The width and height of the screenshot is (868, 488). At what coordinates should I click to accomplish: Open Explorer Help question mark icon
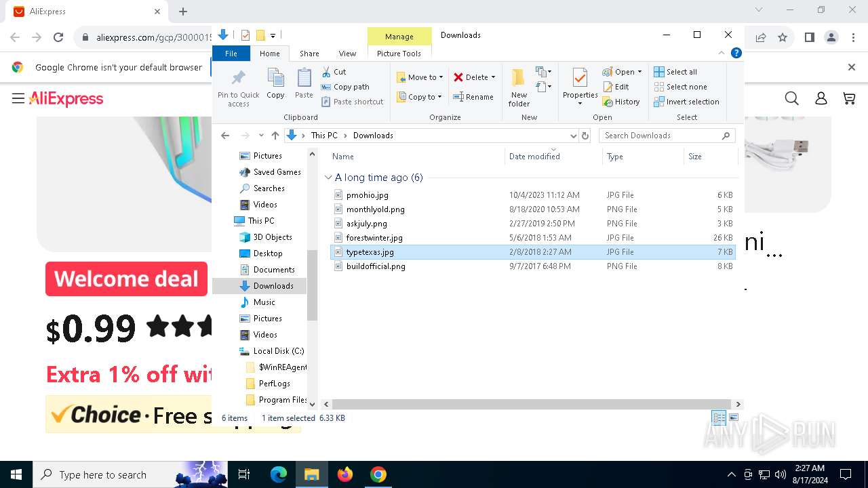pyautogui.click(x=736, y=53)
